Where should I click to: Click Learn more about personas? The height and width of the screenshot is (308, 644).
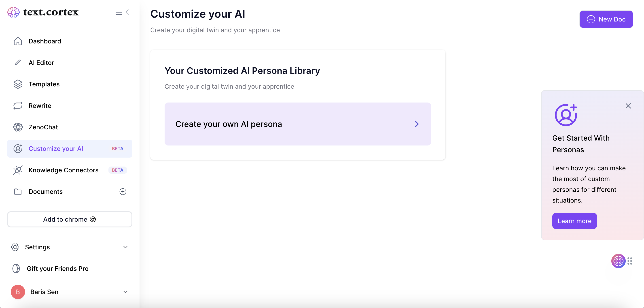574,221
